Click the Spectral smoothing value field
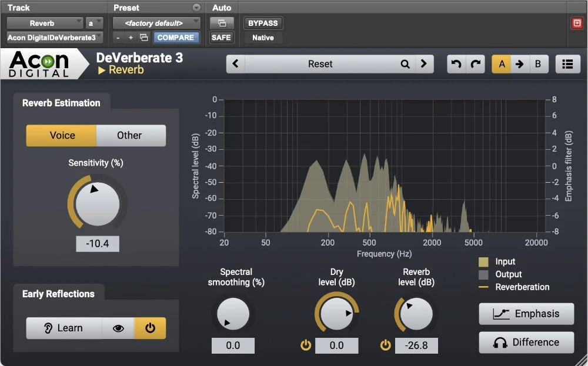The image size is (588, 366). pyautogui.click(x=233, y=345)
